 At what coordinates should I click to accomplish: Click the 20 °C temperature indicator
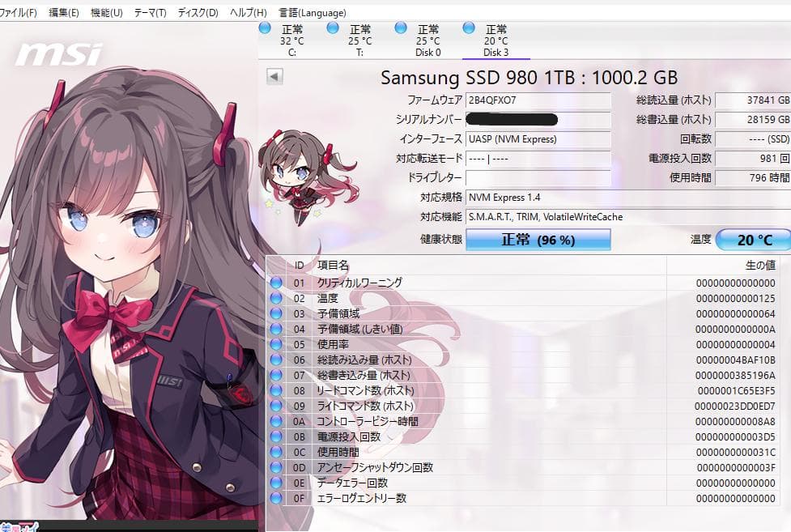(754, 240)
